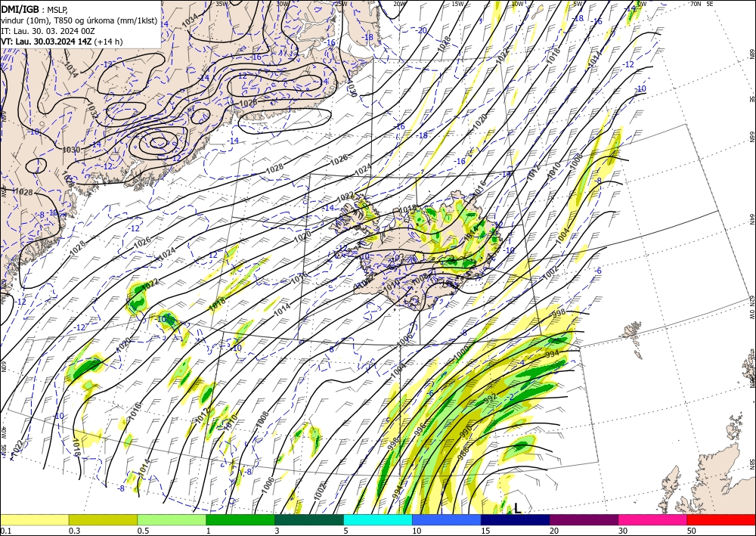Select the dark green 3 mm legend swatch

click(x=309, y=519)
